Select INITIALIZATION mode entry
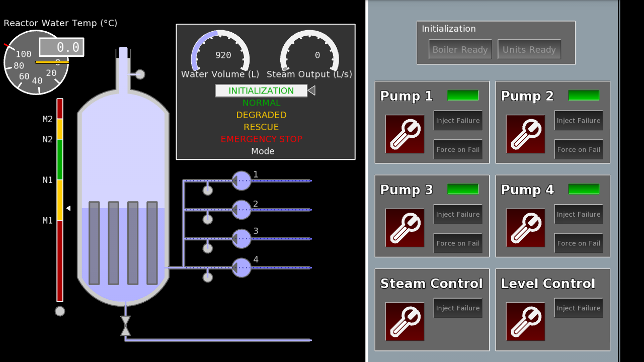Screen dimensions: 644x362 261,90
